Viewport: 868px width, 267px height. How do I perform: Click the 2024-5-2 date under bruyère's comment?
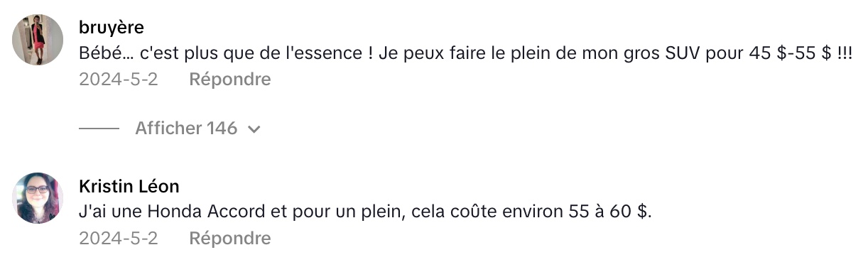coord(119,79)
